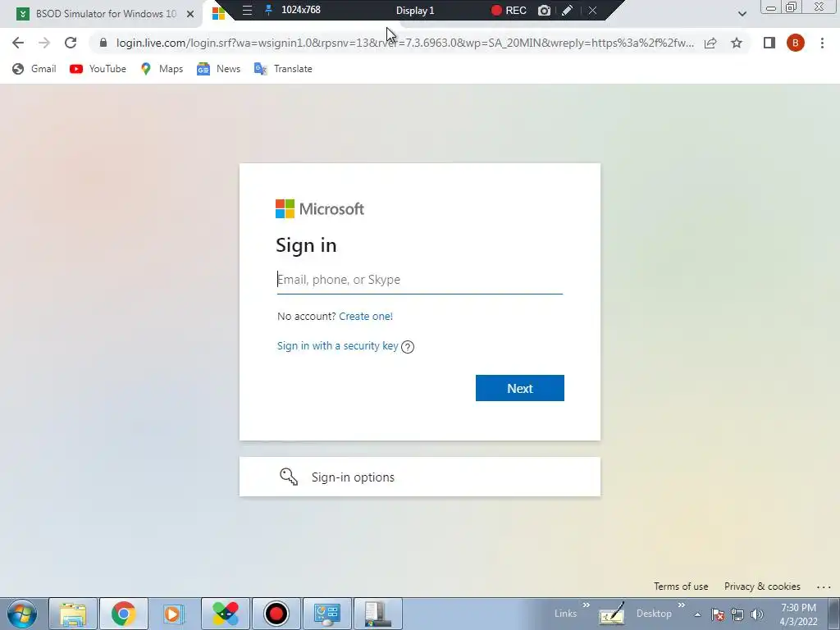The height and width of the screenshot is (630, 840).
Task: Open the colorful butterfly taskbar app
Action: click(225, 614)
